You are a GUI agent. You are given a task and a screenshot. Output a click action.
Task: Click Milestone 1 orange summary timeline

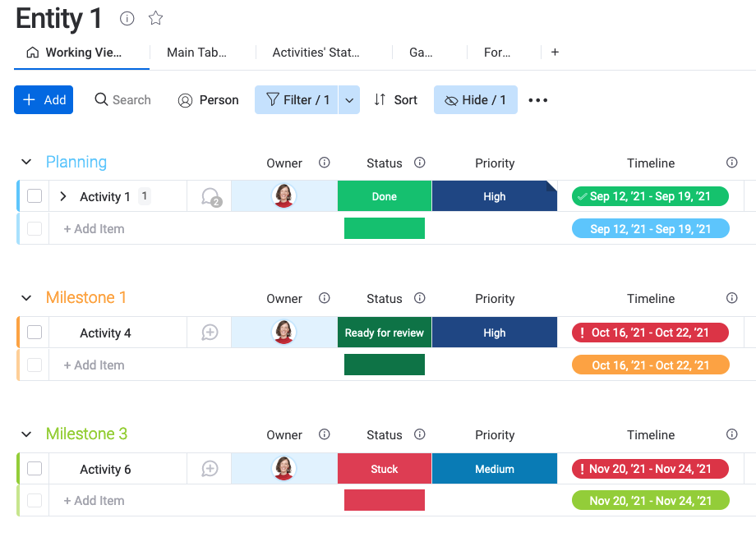pyautogui.click(x=651, y=365)
